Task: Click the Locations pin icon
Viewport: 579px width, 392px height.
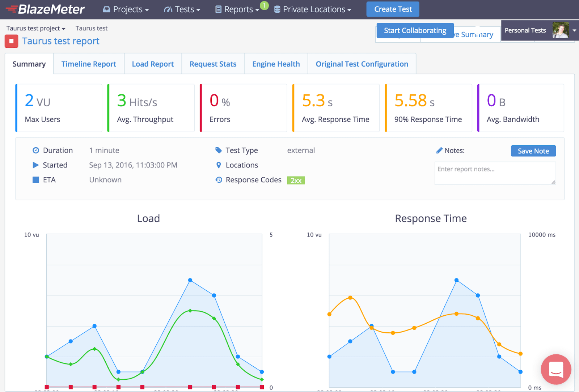Action: coord(219,165)
